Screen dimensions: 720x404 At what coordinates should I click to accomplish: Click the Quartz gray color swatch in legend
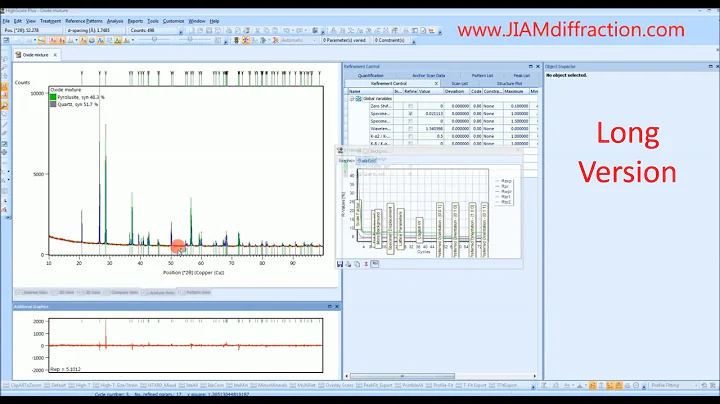click(x=53, y=104)
